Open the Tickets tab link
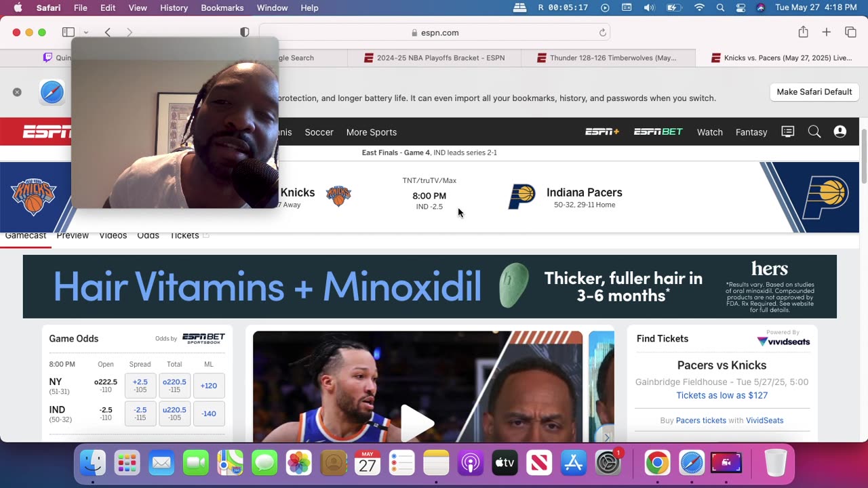 point(184,236)
